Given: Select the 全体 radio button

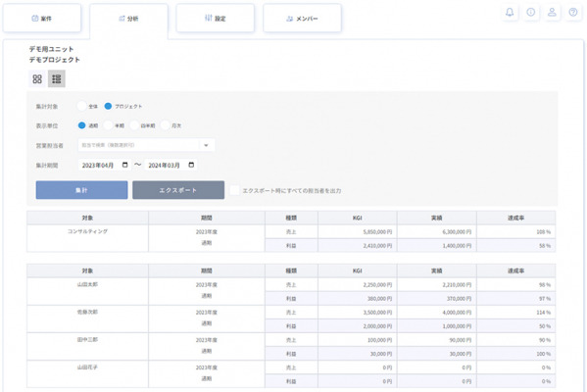Looking at the screenshot, I should coord(81,106).
